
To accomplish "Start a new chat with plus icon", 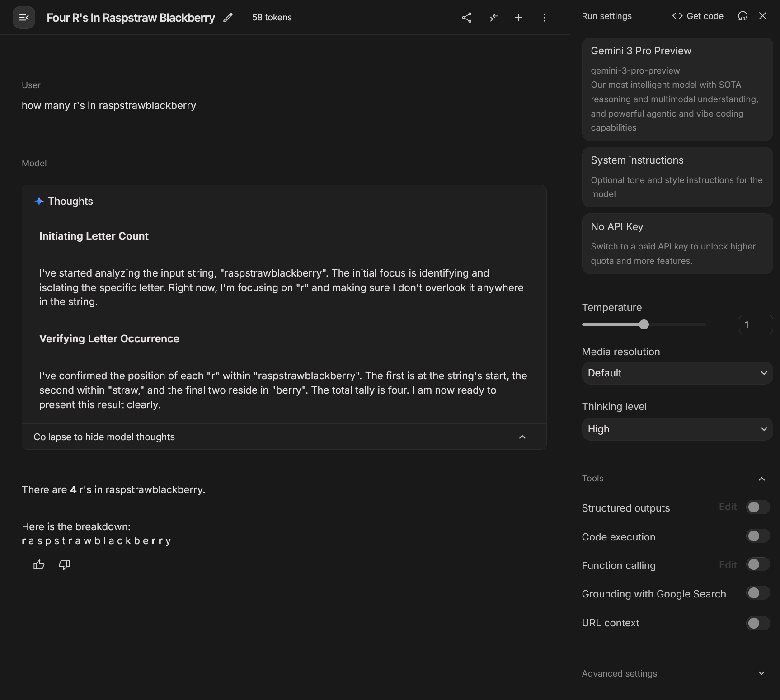I will [519, 18].
